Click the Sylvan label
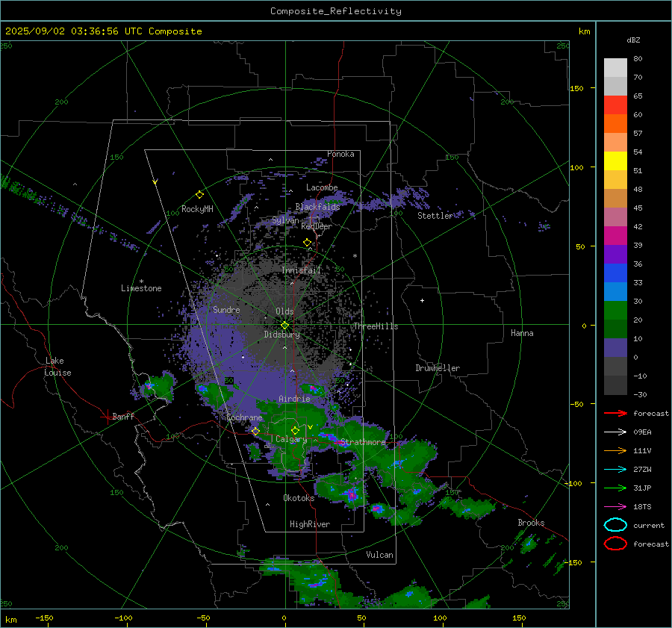The width and height of the screenshot is (672, 628). click(x=285, y=220)
